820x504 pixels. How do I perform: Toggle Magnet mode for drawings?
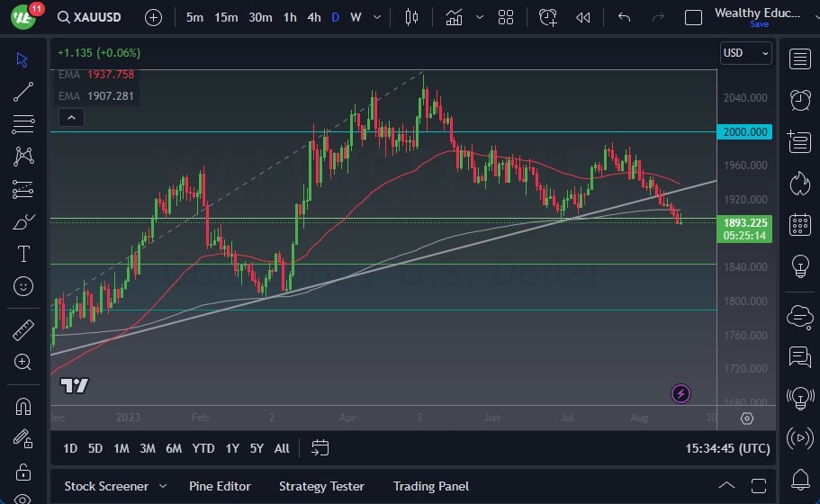23,406
